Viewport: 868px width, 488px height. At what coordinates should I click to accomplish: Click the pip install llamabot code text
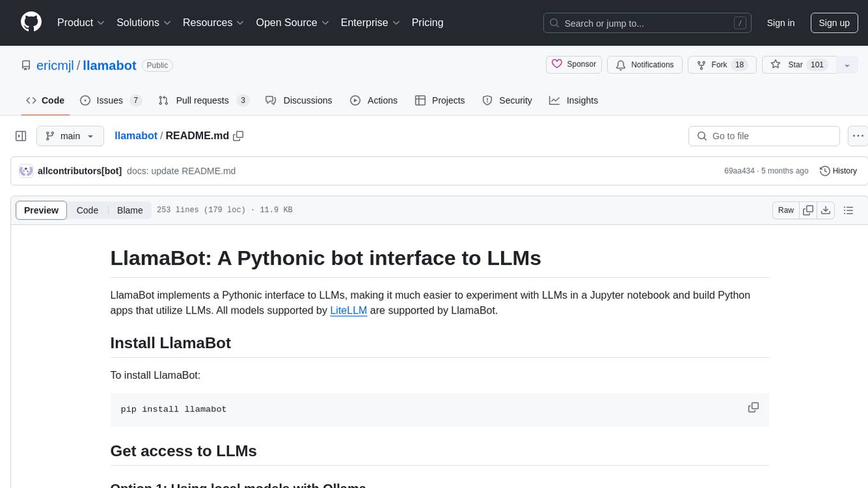coord(174,409)
